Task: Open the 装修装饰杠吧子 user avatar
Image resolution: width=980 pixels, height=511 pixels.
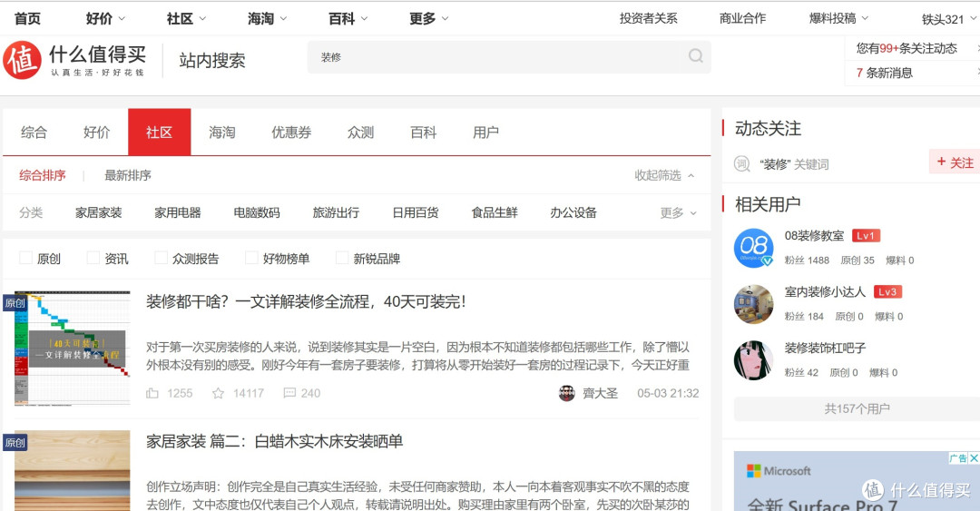Action: pos(753,360)
